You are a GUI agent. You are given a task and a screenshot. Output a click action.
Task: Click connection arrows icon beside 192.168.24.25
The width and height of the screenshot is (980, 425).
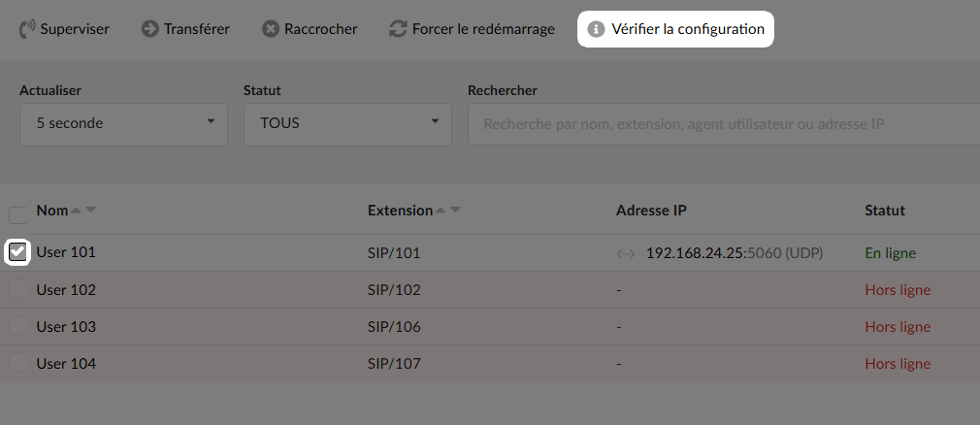[x=626, y=254]
